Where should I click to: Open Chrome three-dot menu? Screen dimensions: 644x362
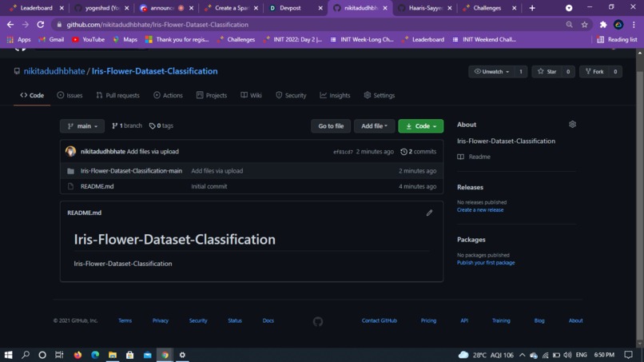[x=634, y=25]
